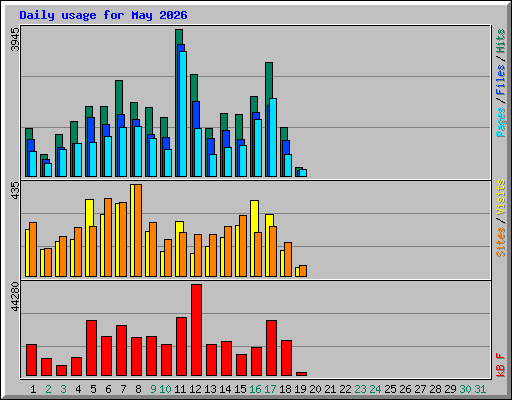This screenshot has height=400, width=512.
Task: Click the 'Files' legend label
Action: [501, 79]
